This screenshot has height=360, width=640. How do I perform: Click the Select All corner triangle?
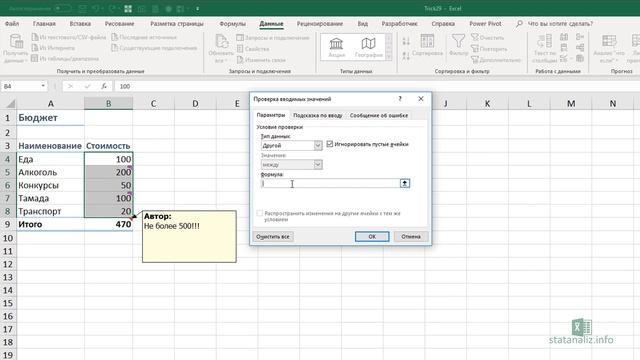[x=10, y=104]
